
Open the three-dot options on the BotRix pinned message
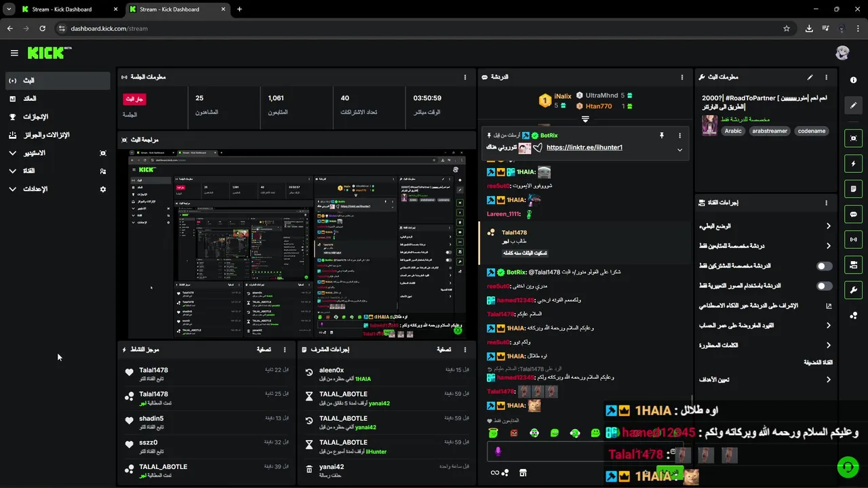tap(679, 136)
